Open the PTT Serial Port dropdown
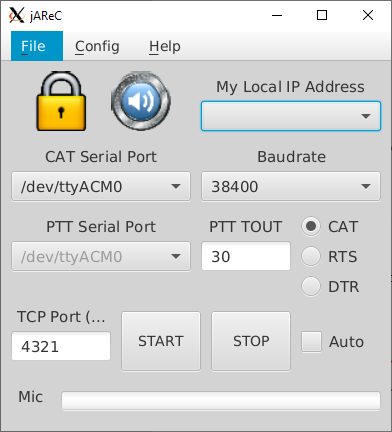 point(101,256)
